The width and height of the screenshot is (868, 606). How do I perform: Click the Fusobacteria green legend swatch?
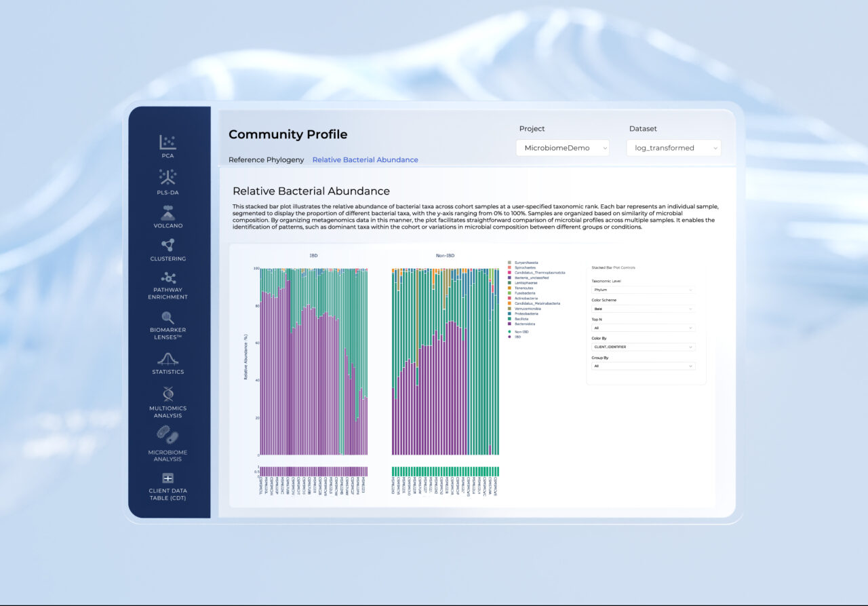[509, 293]
